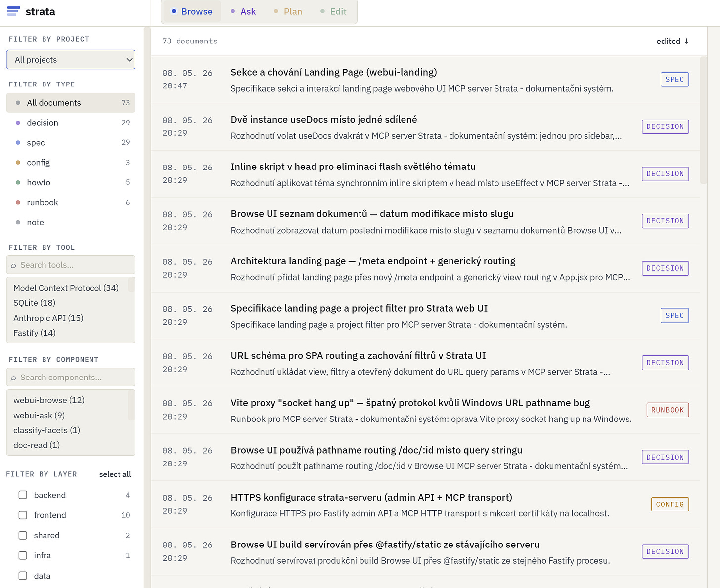
Task: Filter documents by spec type
Action: pos(71,142)
